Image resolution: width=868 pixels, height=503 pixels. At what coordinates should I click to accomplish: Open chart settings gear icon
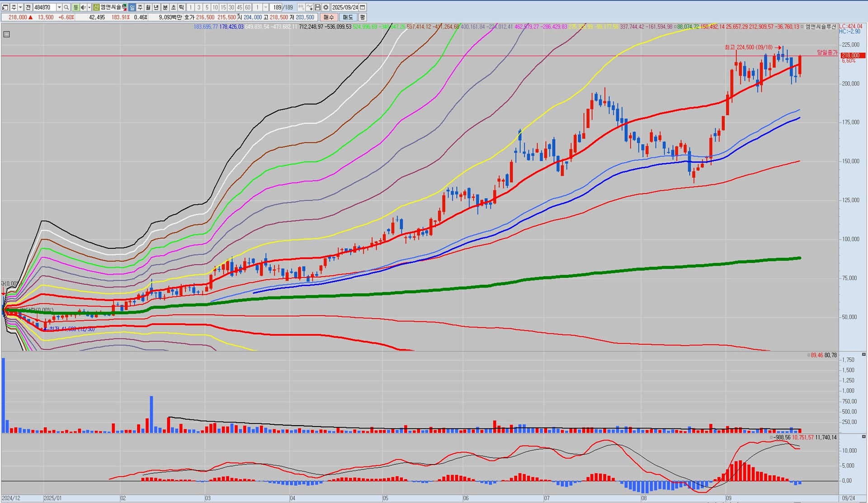326,7
